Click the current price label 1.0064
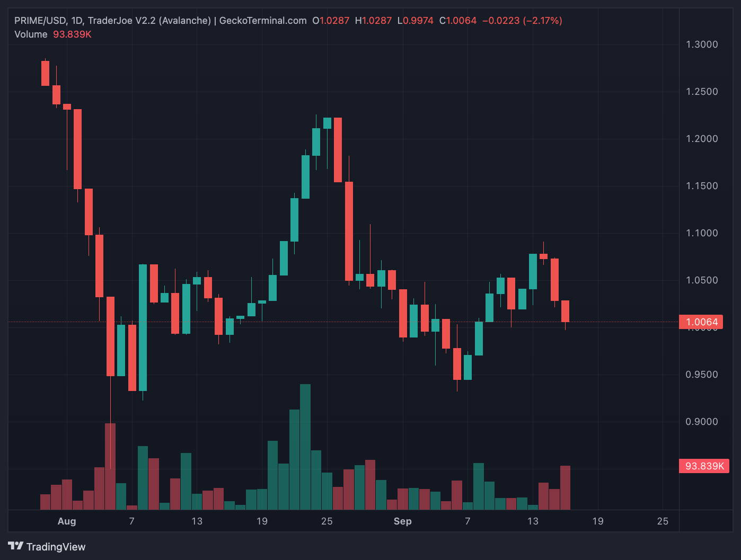This screenshot has width=741, height=560. [x=701, y=322]
